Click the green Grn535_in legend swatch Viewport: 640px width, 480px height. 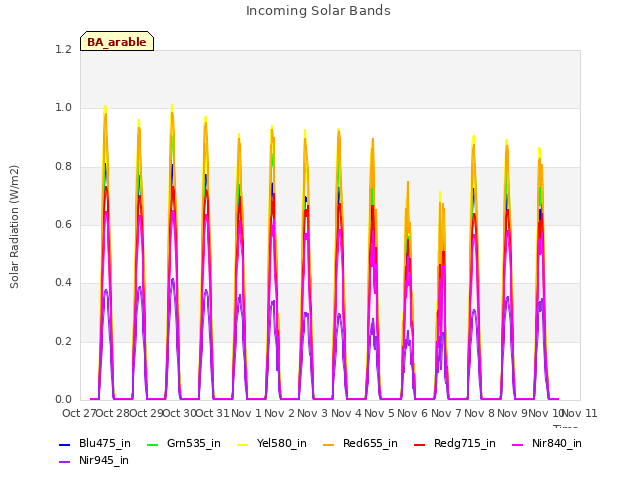152,444
